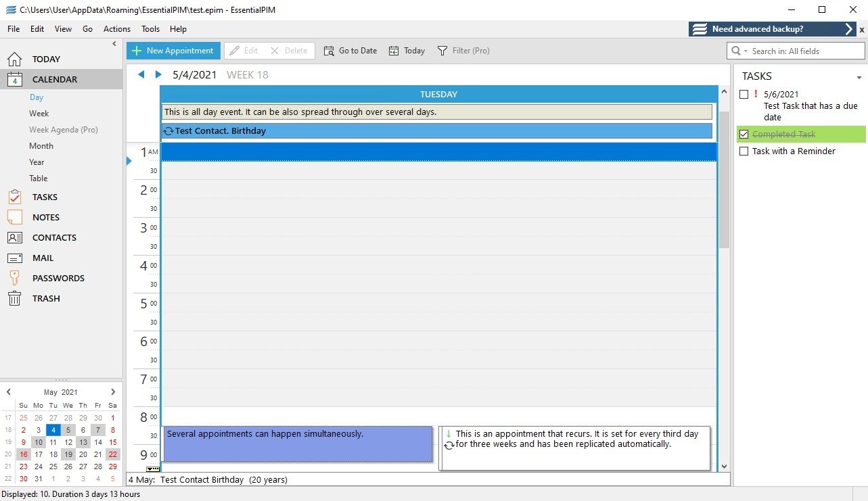
Task: Open the File menu
Action: (x=14, y=29)
